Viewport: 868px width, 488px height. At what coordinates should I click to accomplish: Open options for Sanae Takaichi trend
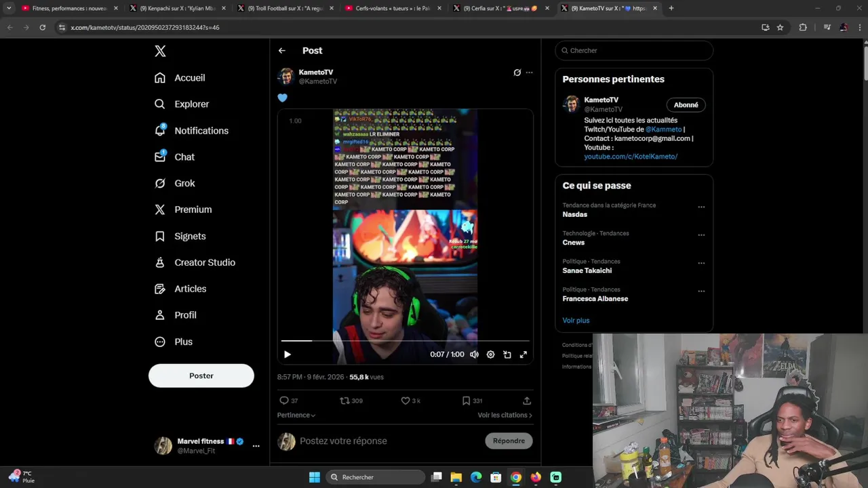click(701, 263)
